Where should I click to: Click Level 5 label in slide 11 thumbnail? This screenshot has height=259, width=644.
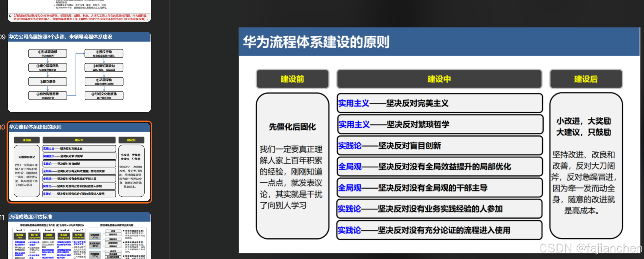tap(79, 230)
